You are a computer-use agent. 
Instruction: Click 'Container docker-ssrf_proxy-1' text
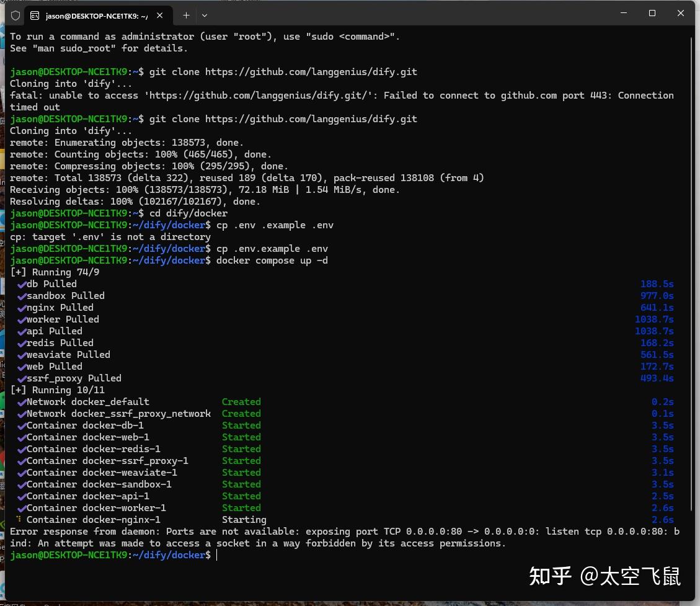(x=108, y=461)
